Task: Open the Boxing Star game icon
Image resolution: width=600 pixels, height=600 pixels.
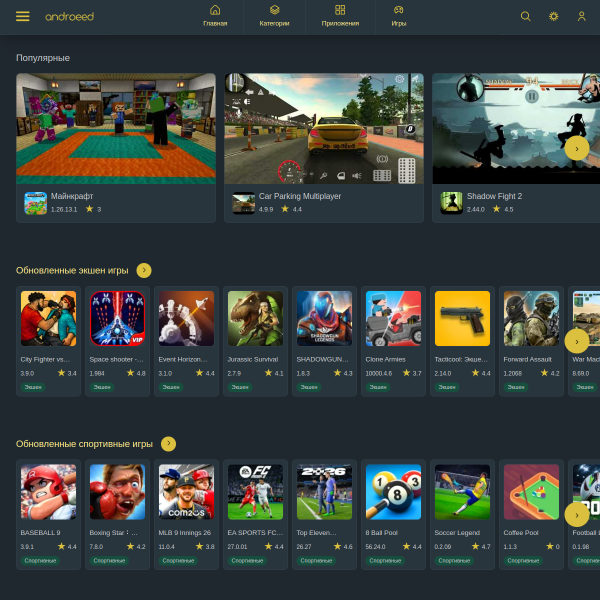Action: click(117, 492)
